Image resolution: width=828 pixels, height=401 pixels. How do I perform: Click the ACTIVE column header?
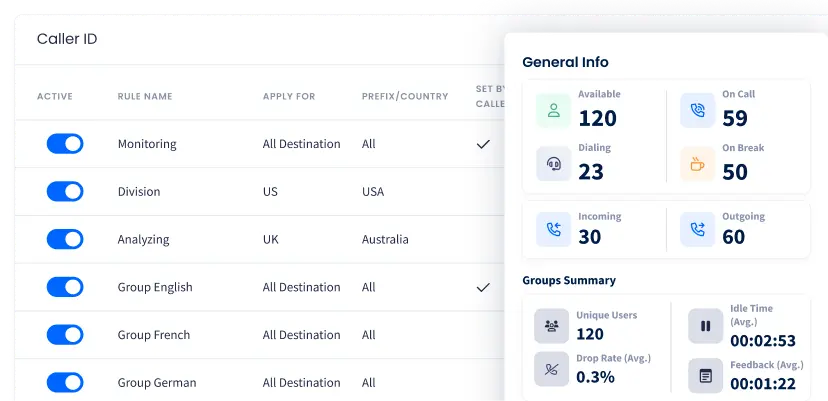[55, 97]
